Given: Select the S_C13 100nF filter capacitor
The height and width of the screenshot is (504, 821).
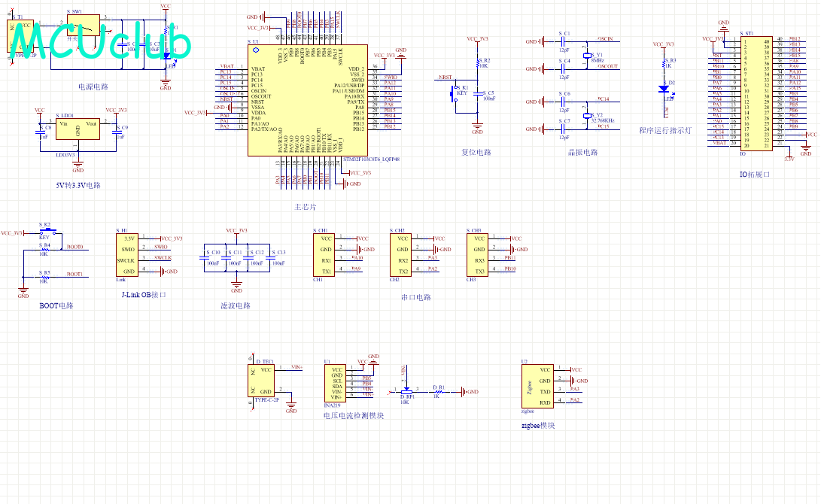Looking at the screenshot, I should 270,258.
